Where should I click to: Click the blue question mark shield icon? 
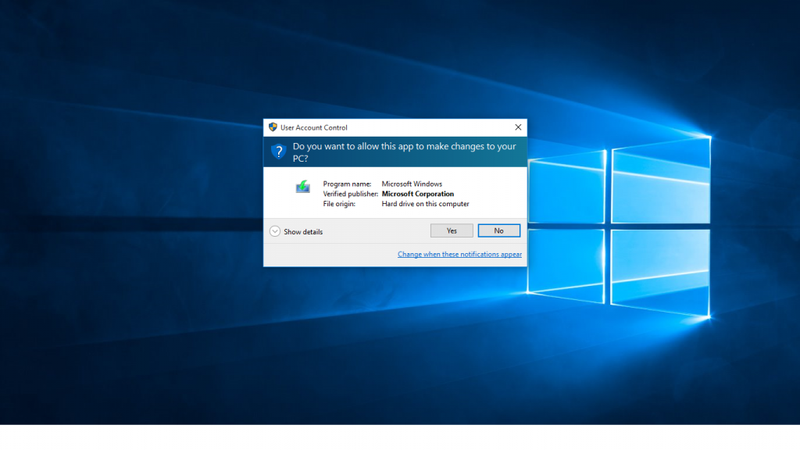279,152
